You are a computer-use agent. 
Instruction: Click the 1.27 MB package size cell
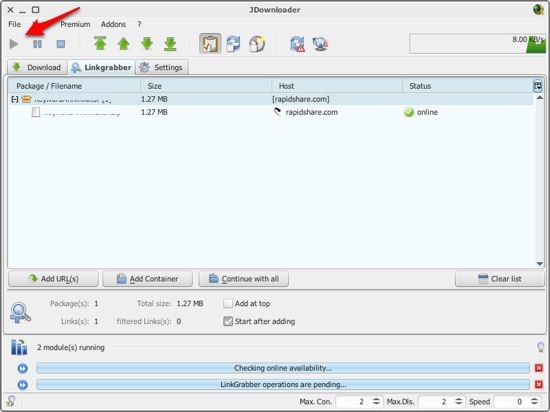pos(154,99)
